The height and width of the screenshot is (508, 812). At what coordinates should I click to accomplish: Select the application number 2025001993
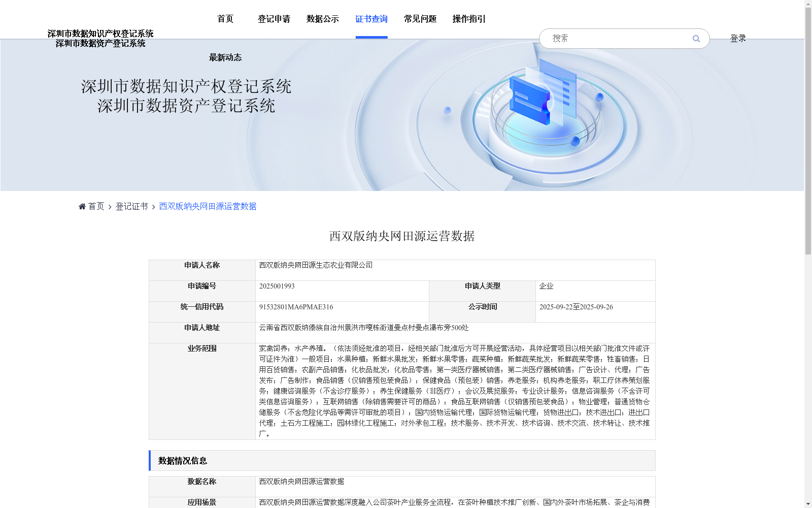click(277, 286)
